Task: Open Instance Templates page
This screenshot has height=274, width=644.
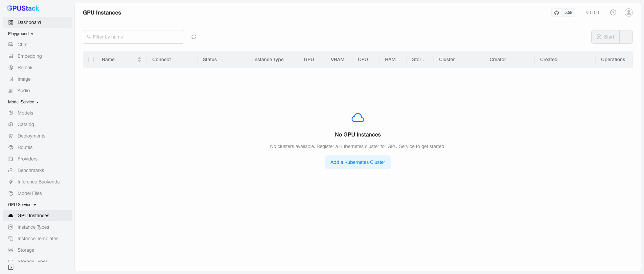Action: (x=37, y=239)
